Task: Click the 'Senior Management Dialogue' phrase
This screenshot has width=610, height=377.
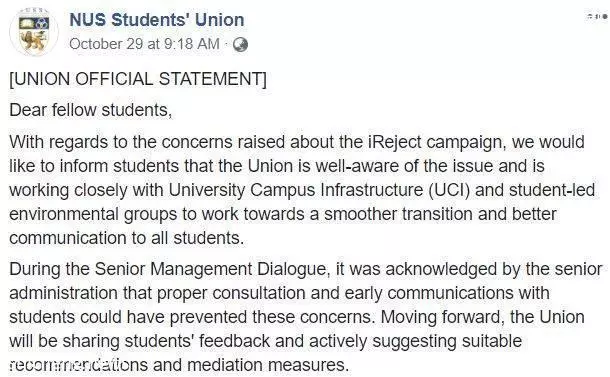Action: (210, 269)
